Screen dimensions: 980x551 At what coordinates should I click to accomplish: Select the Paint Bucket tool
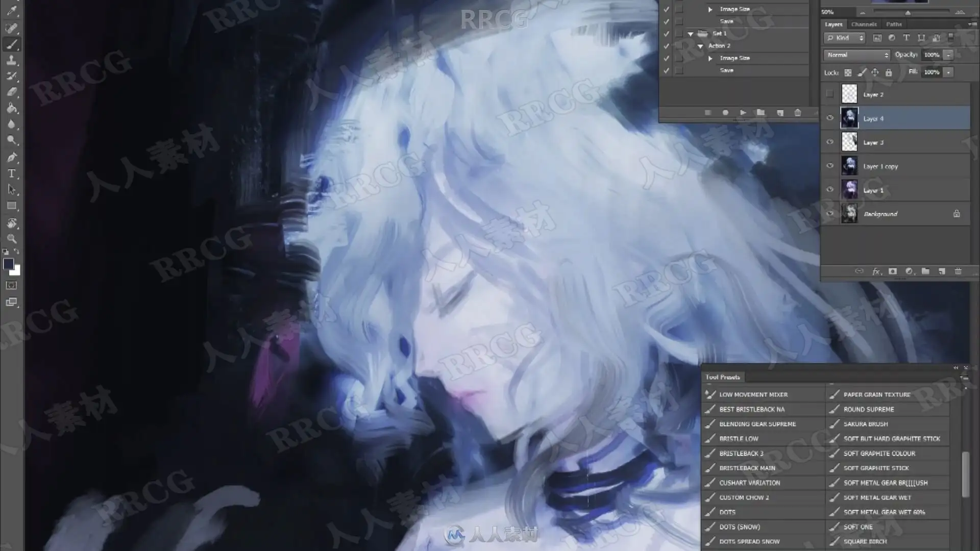tap(12, 108)
